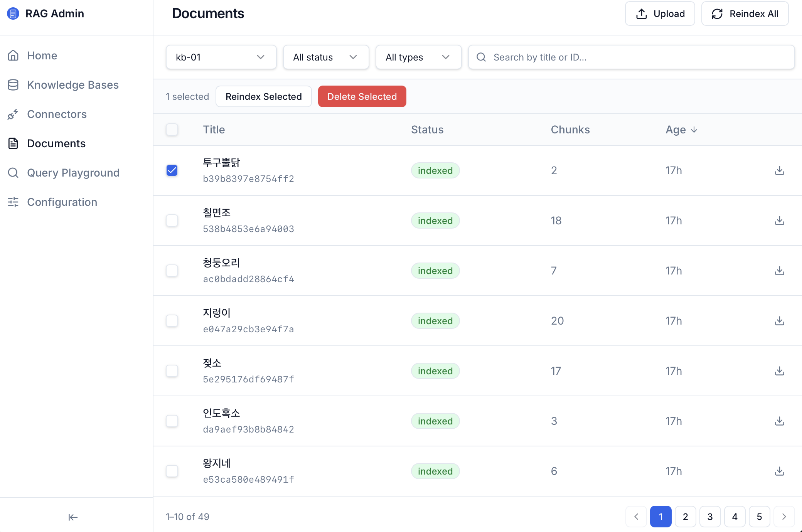Download the 지렁이 document
This screenshot has width=802, height=532.
[x=780, y=321]
